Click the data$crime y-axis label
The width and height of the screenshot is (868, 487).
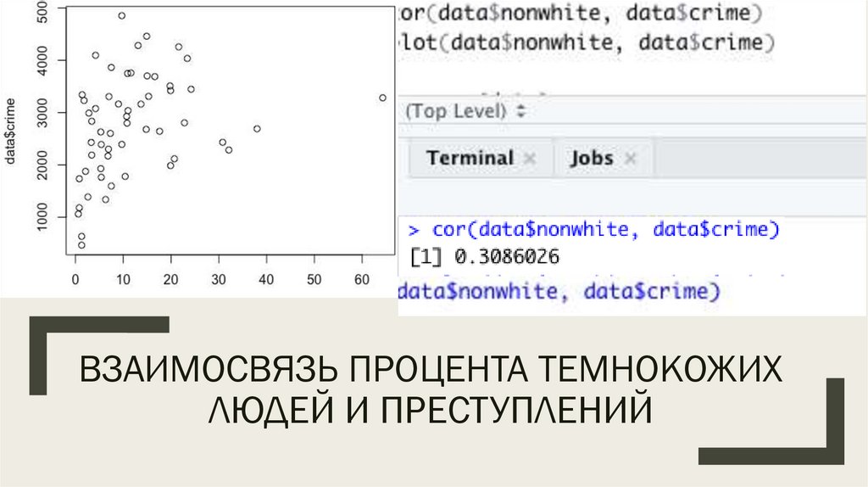10,141
